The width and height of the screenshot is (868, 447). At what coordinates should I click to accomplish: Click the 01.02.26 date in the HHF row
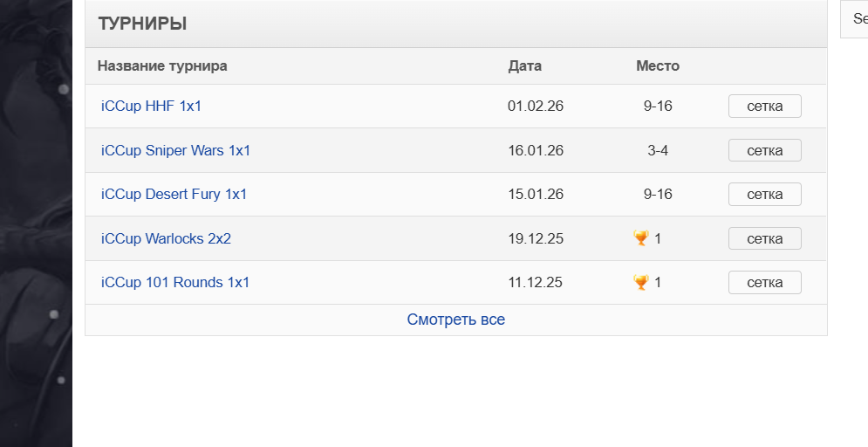[x=535, y=107]
